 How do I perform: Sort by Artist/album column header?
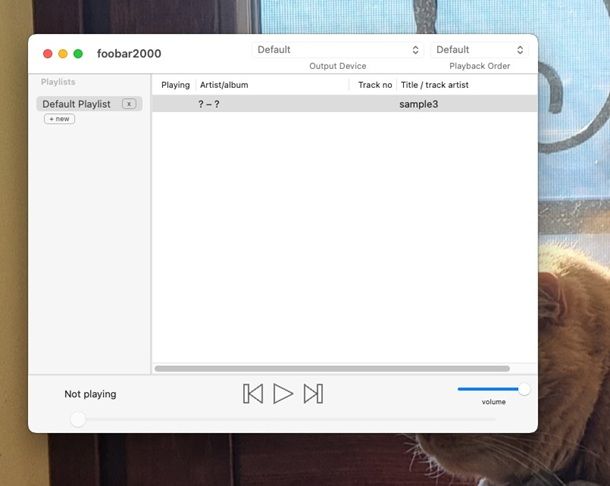[224, 85]
